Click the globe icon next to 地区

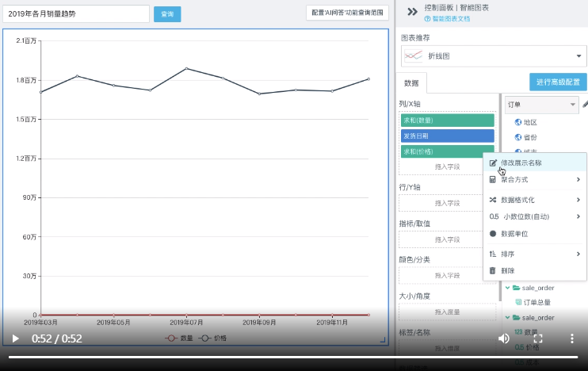(x=518, y=122)
